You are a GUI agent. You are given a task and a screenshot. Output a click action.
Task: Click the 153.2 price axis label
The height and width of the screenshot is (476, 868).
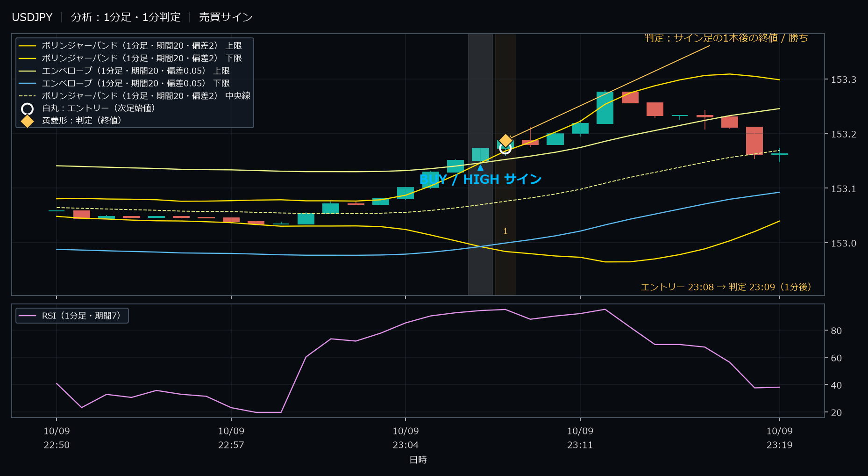pyautogui.click(x=843, y=135)
